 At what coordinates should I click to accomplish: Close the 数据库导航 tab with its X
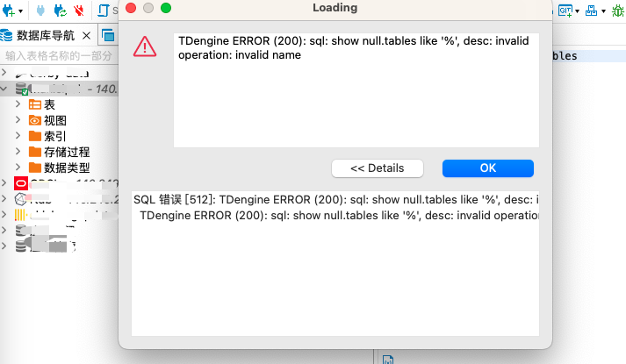86,36
